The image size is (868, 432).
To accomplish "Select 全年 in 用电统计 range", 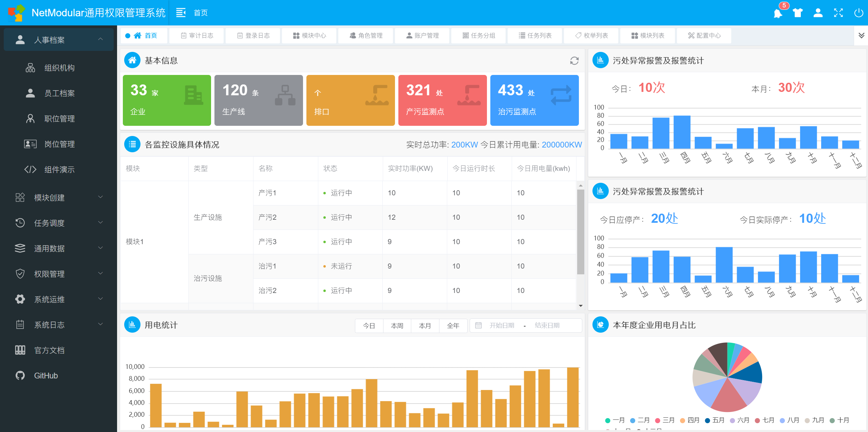I will 453,326.
